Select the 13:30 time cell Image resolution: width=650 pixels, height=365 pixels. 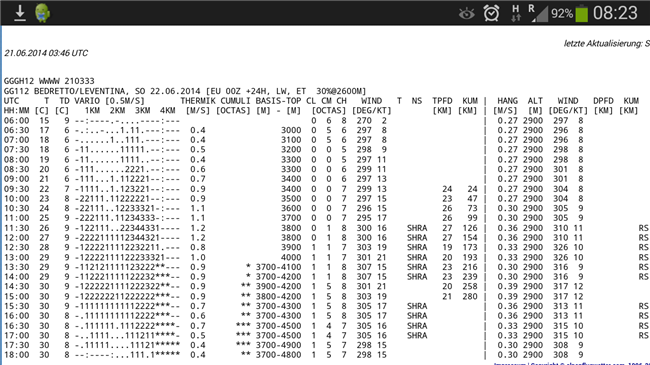(17, 267)
